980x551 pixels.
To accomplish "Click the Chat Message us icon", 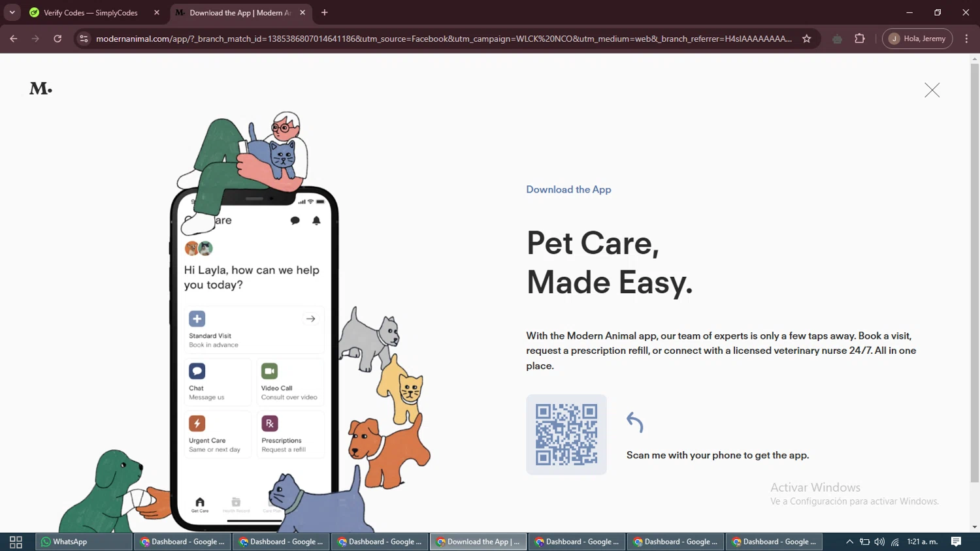I will (x=197, y=371).
